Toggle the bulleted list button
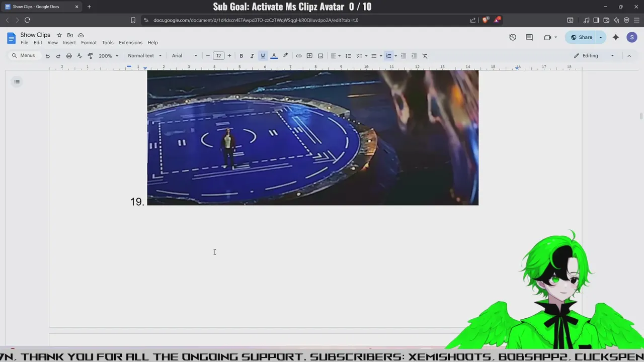The height and width of the screenshot is (362, 644). pos(374,56)
